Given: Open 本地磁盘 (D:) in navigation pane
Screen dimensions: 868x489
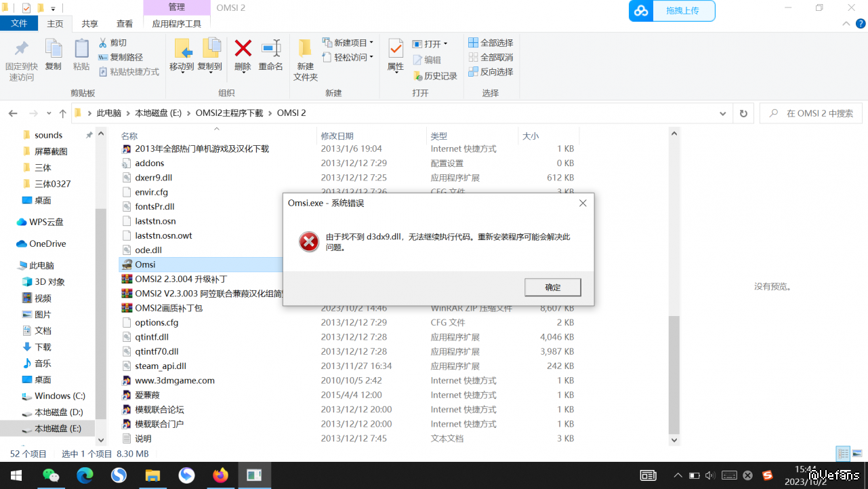Looking at the screenshot, I should 58,412.
